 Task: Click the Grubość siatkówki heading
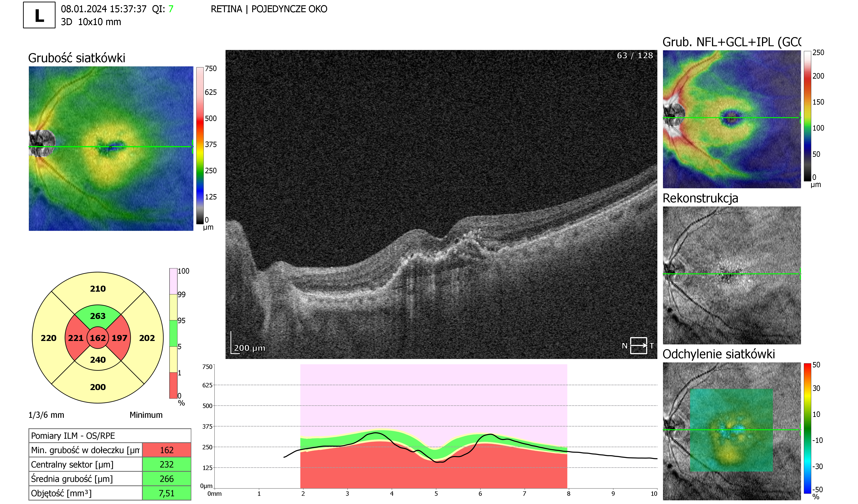(x=77, y=58)
